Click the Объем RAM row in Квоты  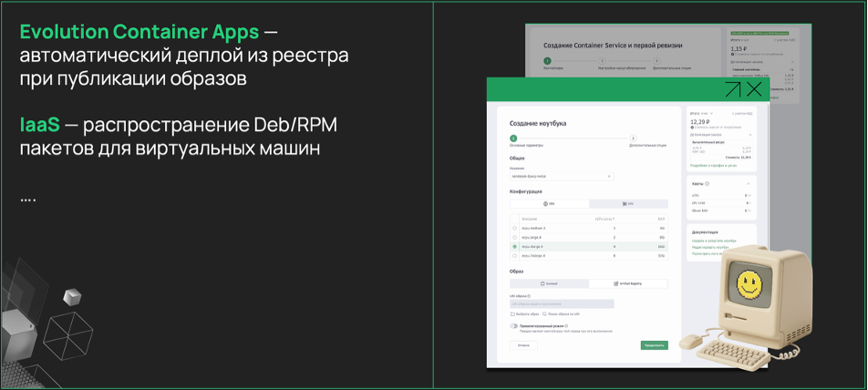(x=721, y=210)
